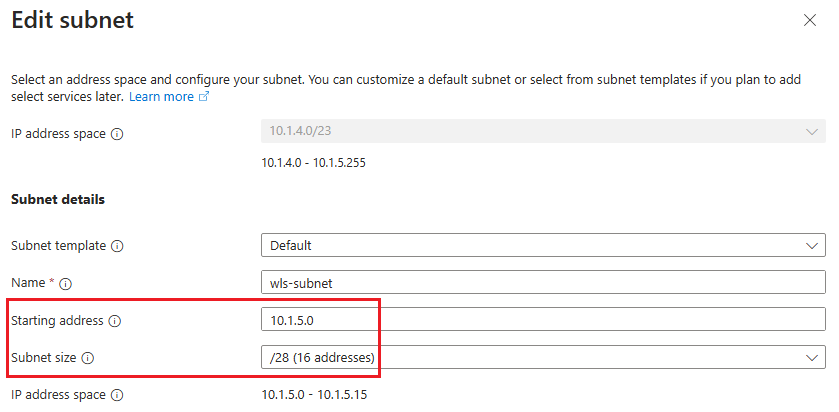Click the address range 10.1.5.0 - 10.1.5.15 text
Image resolution: width=839 pixels, height=412 pixels.
pyautogui.click(x=314, y=395)
